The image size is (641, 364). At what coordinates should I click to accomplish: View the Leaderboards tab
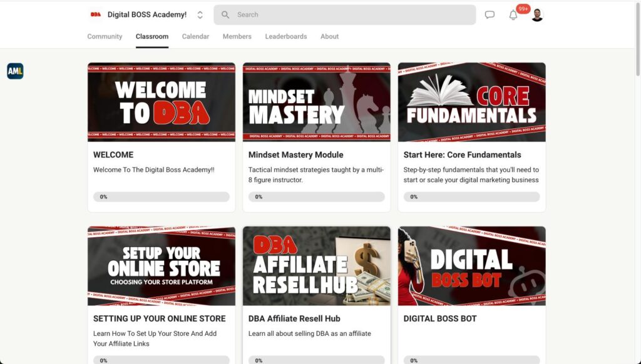click(x=285, y=36)
